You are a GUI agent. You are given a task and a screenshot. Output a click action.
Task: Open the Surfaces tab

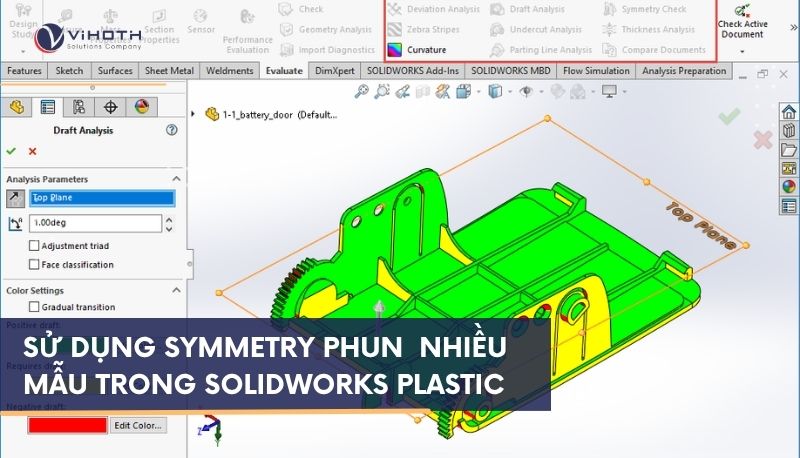(115, 71)
